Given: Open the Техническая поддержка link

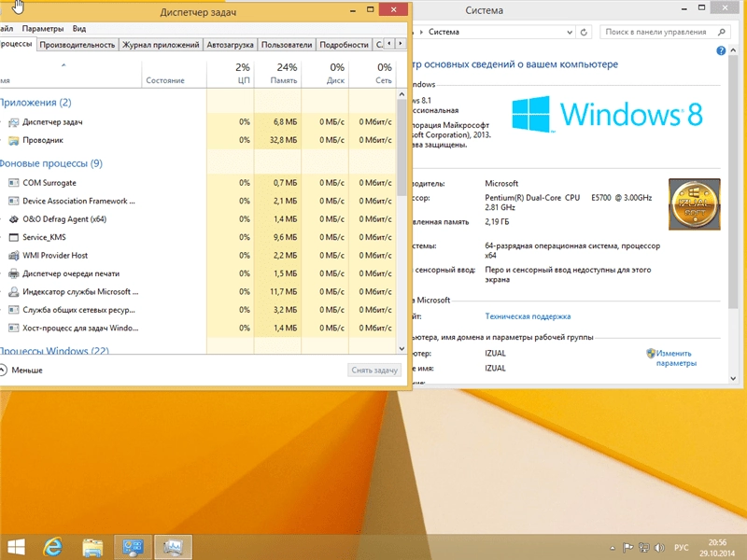Looking at the screenshot, I should tap(528, 316).
